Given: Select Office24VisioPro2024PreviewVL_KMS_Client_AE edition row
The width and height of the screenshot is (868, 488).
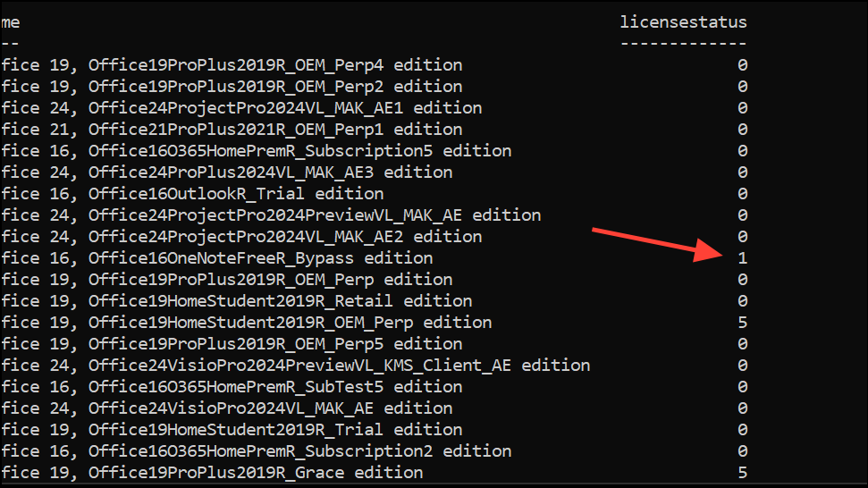Looking at the screenshot, I should point(339,366).
